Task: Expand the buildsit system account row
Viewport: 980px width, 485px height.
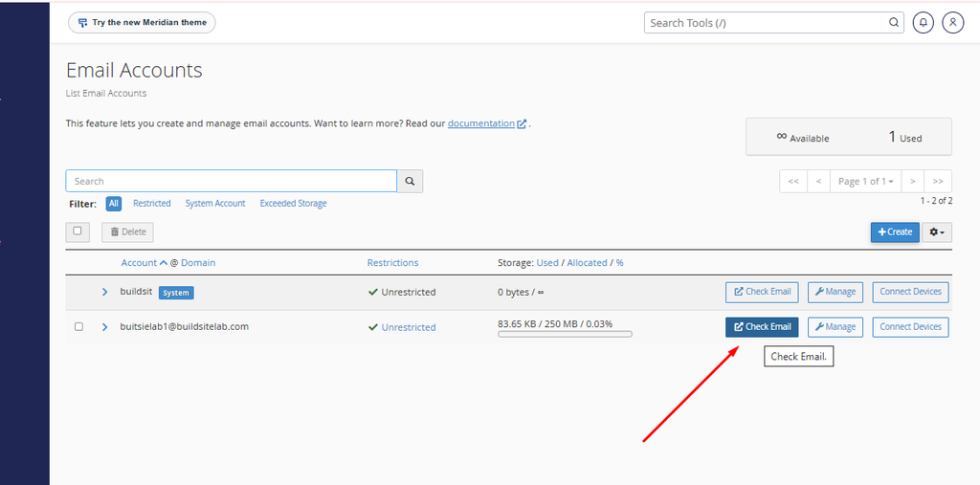Action: tap(105, 292)
